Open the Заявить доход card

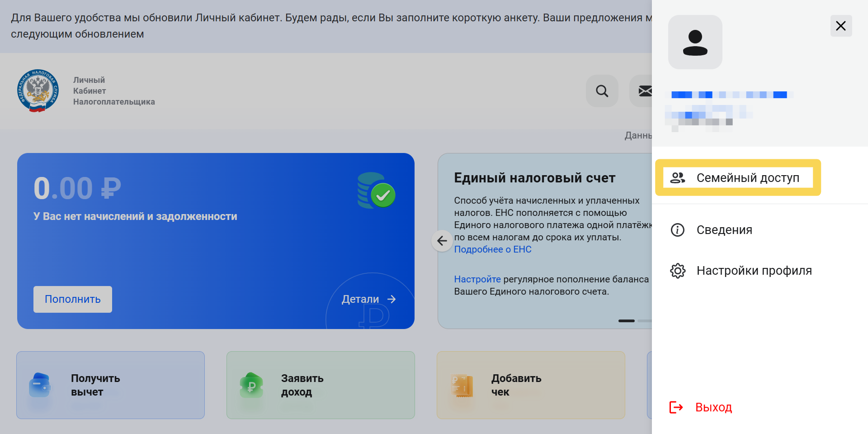pyautogui.click(x=321, y=385)
